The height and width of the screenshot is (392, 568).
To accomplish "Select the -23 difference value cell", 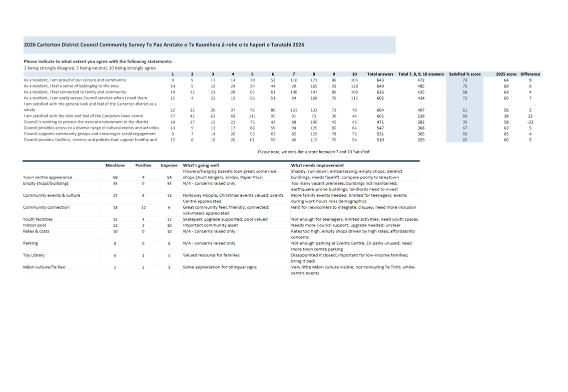I will 530,122.
